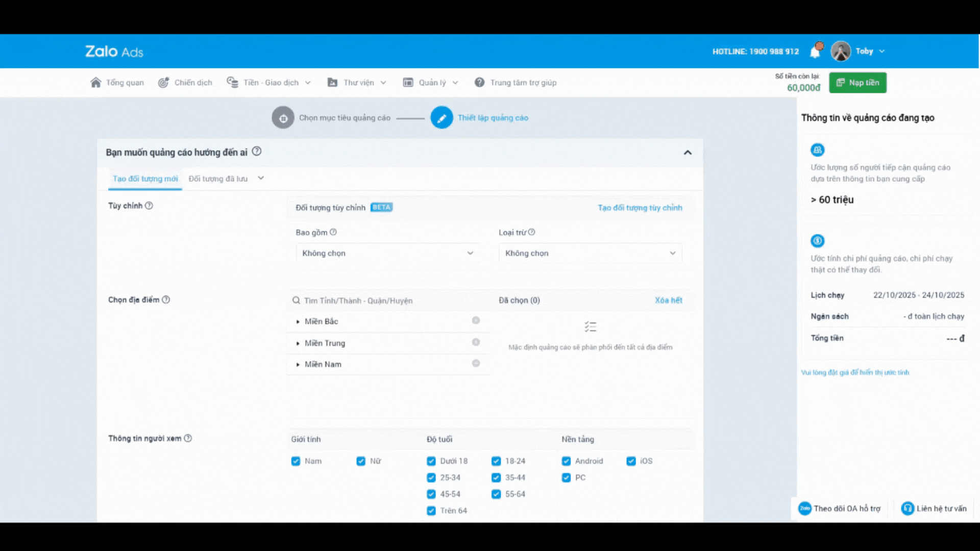This screenshot has width=980, height=551.
Task: Open the Thư viện menu
Action: pyautogui.click(x=357, y=83)
